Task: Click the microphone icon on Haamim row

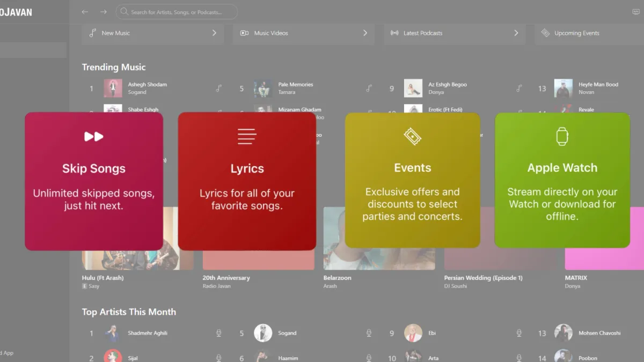Action: coord(369,358)
